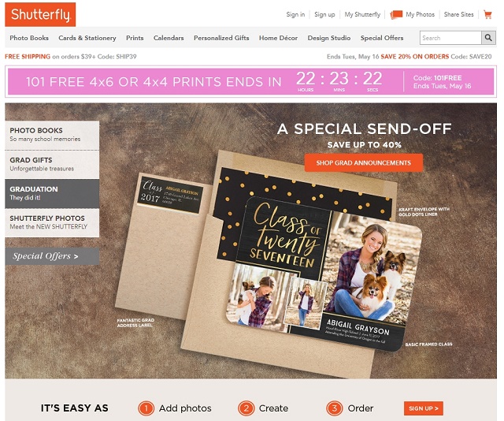Click the My Photos stack icon
The image size is (504, 421).
[x=396, y=14]
